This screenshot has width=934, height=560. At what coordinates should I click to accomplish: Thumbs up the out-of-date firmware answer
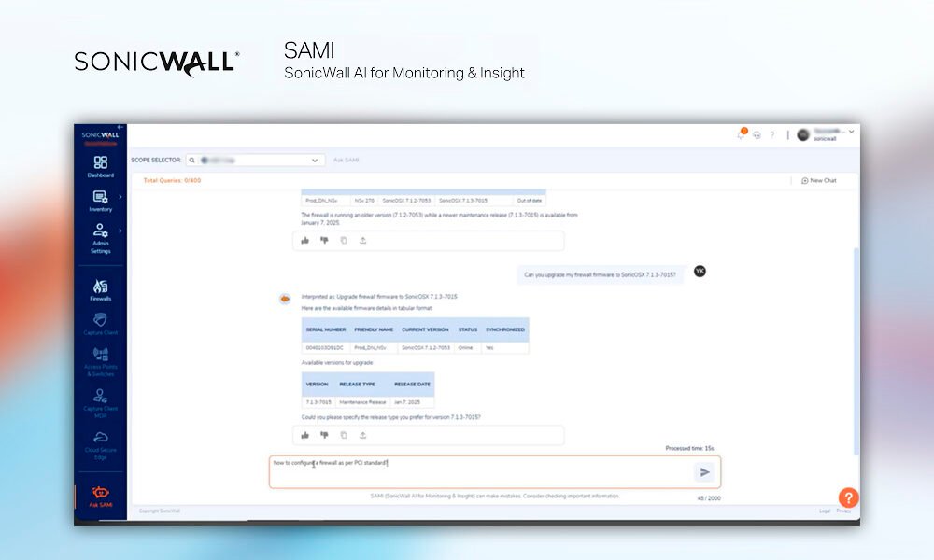click(x=305, y=241)
